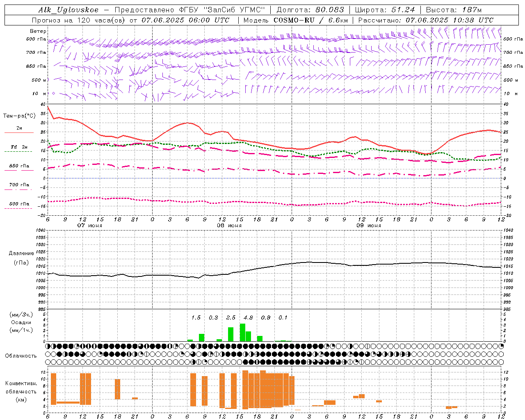Image resolution: width=525 pixels, height=420 pixels.
Task: Click the latitude value Широта: 51.24
Action: (x=384, y=10)
